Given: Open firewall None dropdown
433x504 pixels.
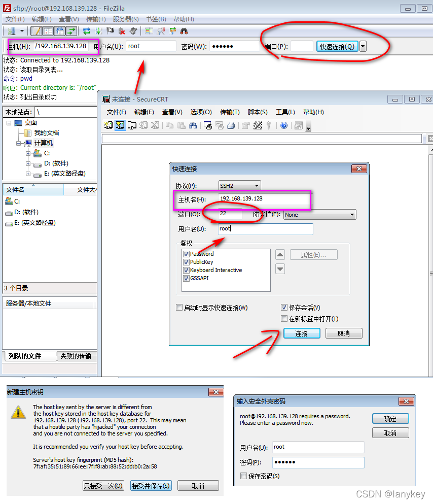Looking at the screenshot, I should [x=320, y=215].
